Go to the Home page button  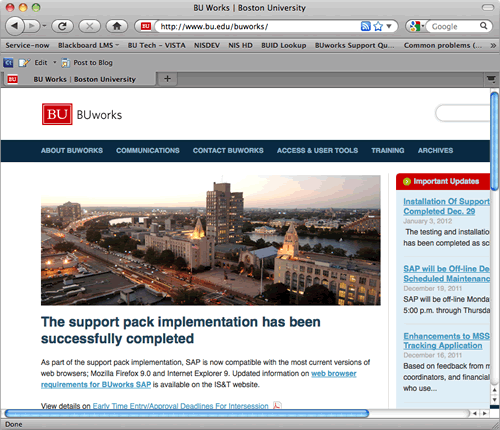[x=117, y=26]
